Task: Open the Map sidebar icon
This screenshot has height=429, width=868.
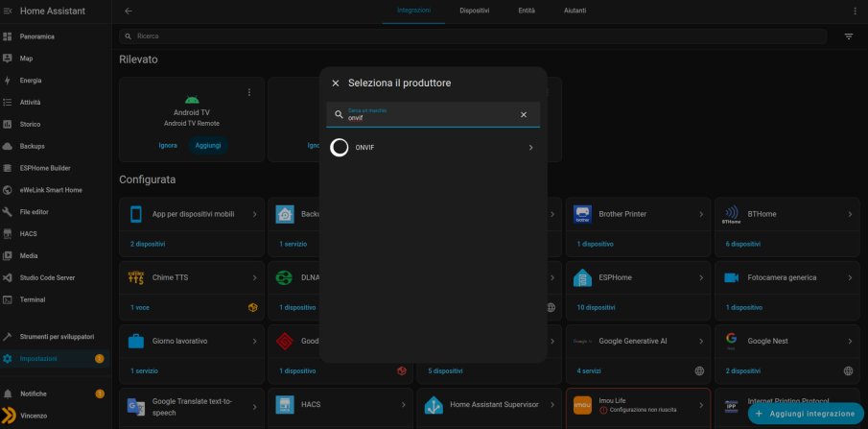Action: click(x=8, y=59)
